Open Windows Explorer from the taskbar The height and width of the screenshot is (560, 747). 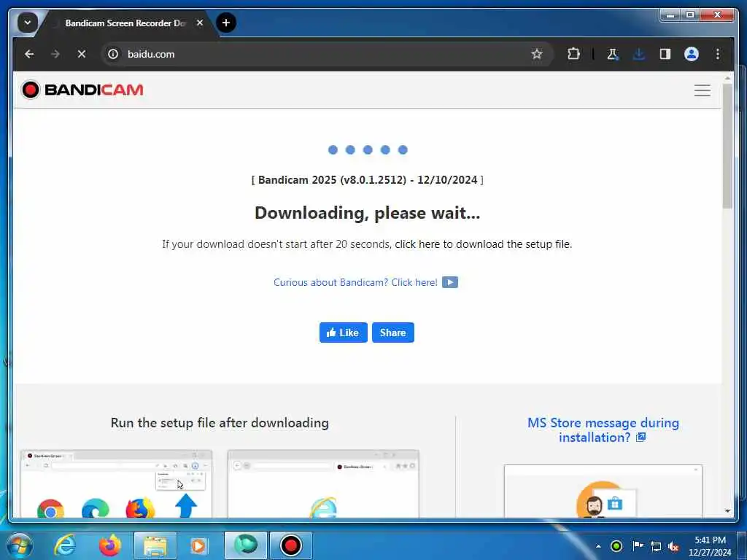(155, 545)
